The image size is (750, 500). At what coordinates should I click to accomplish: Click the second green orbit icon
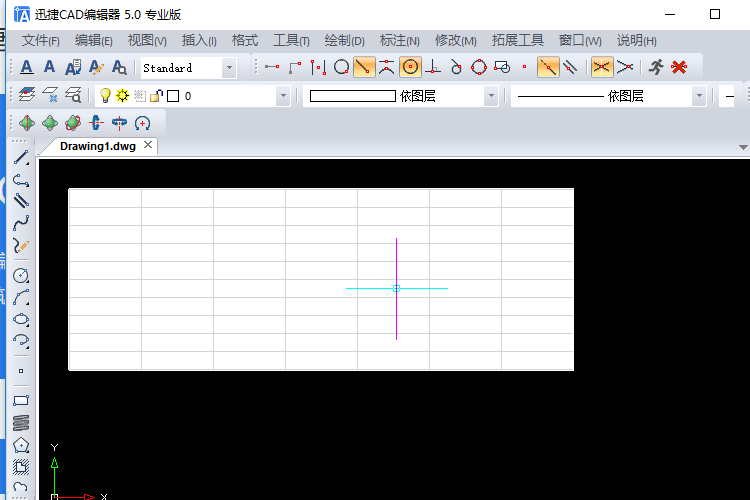50,123
